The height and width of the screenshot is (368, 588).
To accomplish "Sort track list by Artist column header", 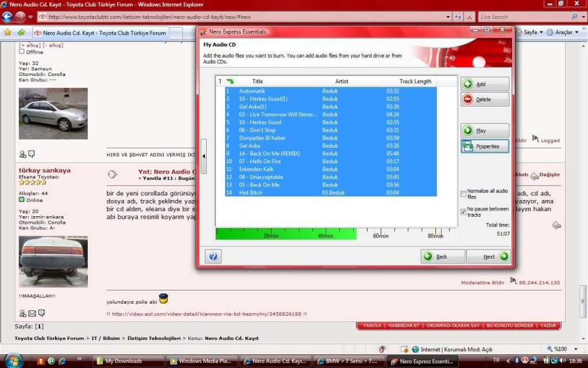I will (342, 81).
